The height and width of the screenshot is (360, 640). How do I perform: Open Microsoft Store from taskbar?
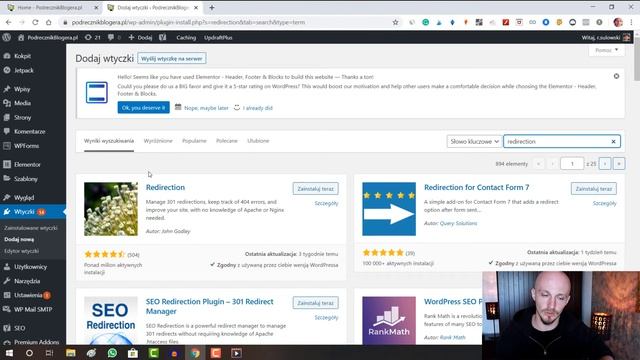point(133,353)
